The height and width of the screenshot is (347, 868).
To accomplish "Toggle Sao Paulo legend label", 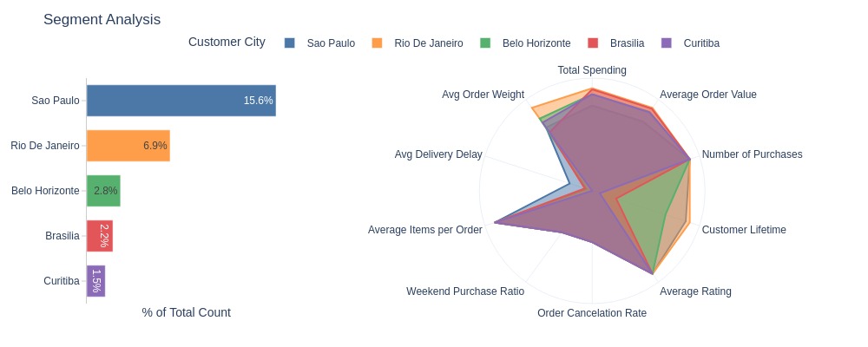I will point(331,43).
